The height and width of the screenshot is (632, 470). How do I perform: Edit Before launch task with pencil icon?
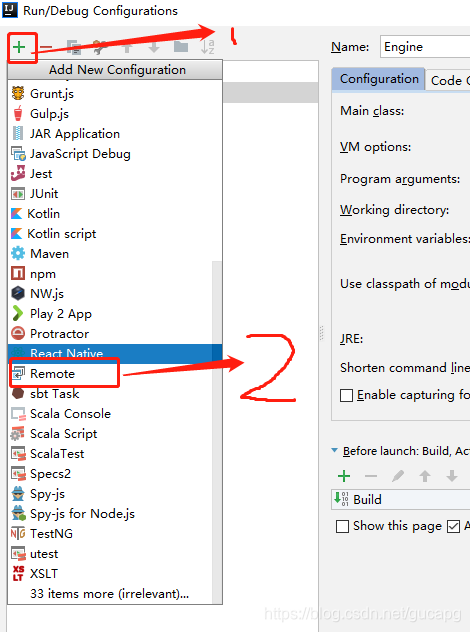point(398,476)
